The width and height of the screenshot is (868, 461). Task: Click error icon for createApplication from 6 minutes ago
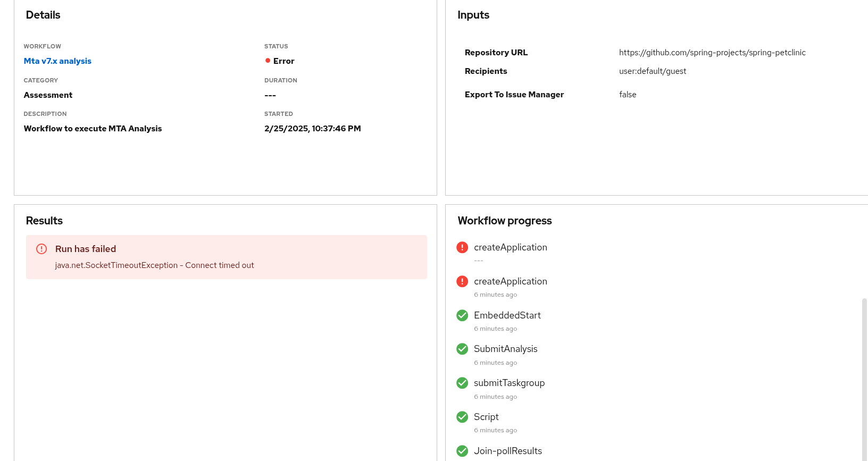462,281
